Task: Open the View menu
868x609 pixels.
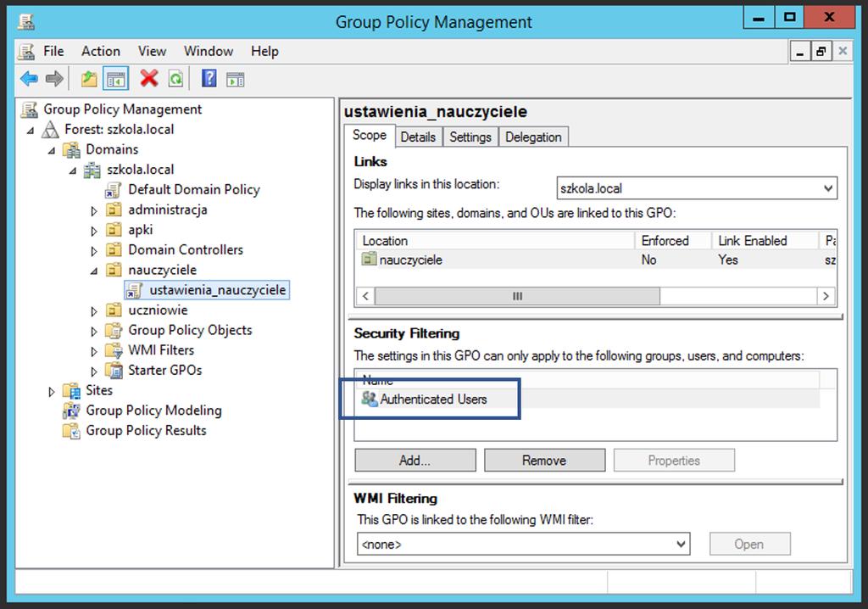Action: coord(153,51)
